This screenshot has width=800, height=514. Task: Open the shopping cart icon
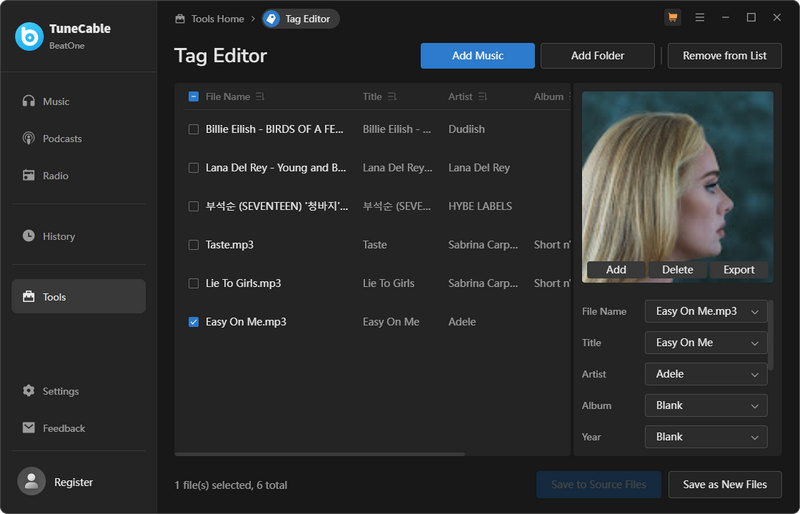(673, 18)
